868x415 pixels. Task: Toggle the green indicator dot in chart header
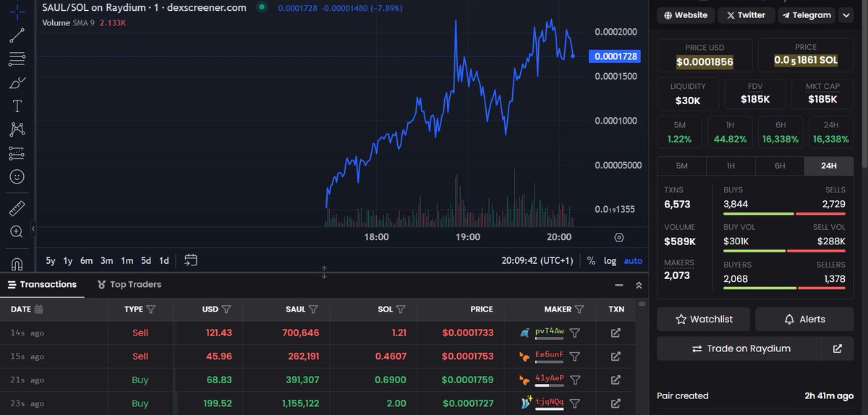pos(262,7)
